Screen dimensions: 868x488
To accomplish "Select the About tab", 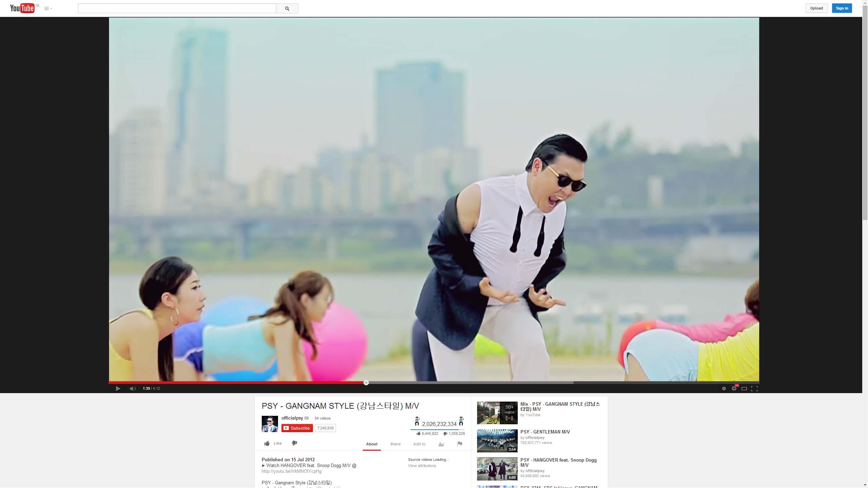I will coord(372,444).
